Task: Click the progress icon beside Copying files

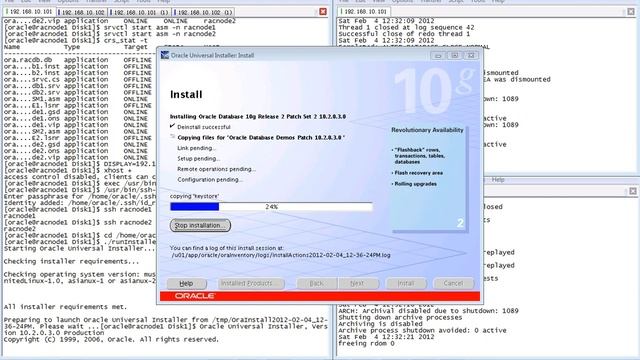Action: click(172, 137)
